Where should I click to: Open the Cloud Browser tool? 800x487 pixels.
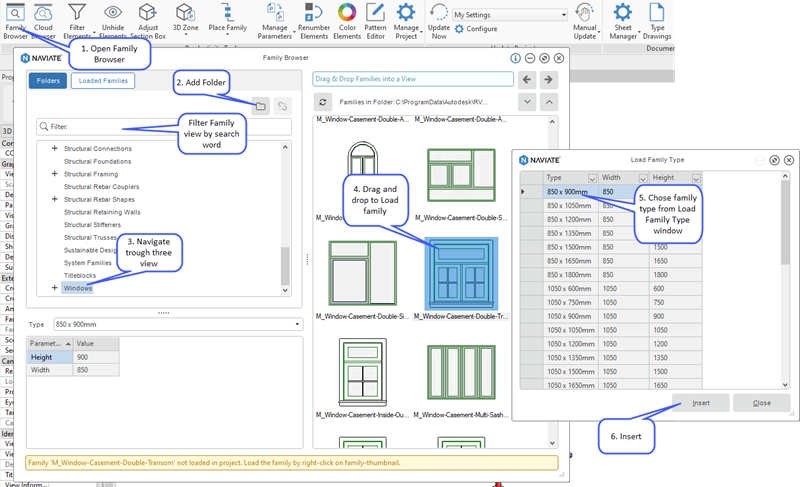[x=45, y=13]
